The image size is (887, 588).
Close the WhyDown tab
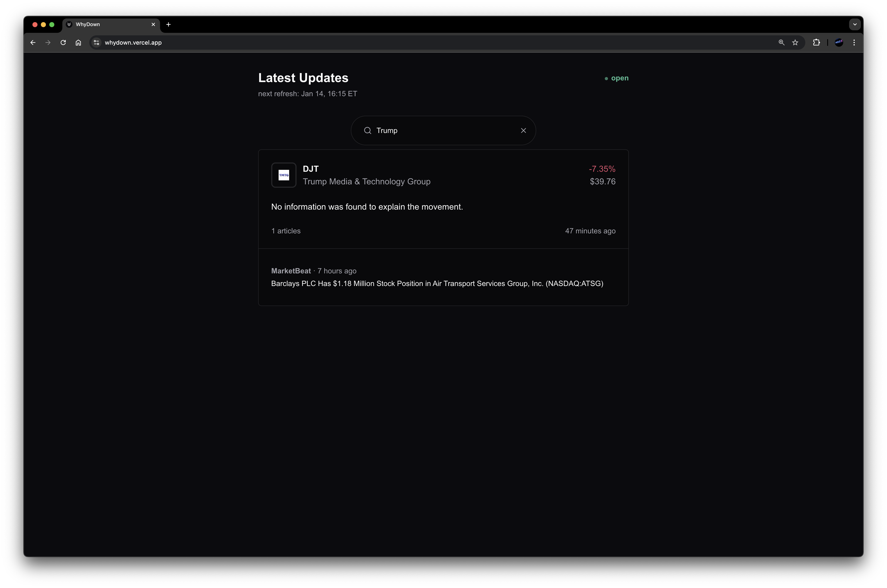153,24
